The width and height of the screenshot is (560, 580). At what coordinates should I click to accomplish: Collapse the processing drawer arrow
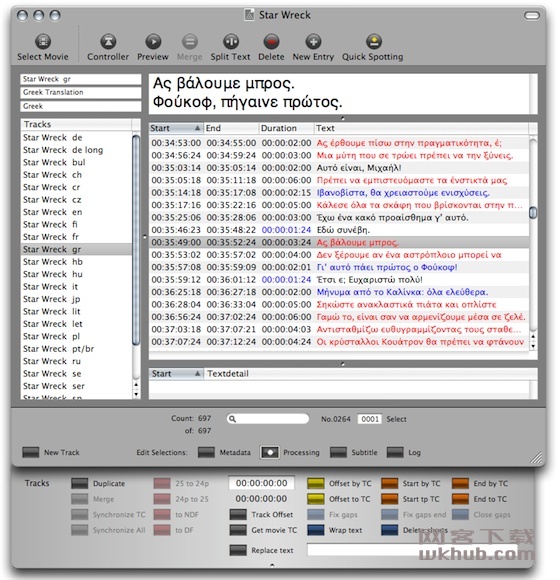pyautogui.click(x=272, y=565)
